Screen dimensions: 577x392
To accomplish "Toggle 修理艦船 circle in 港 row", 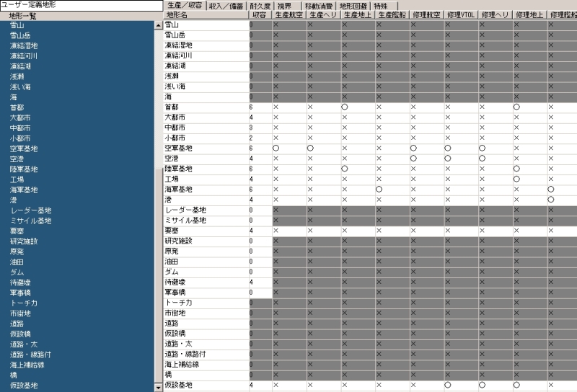I will (551, 200).
